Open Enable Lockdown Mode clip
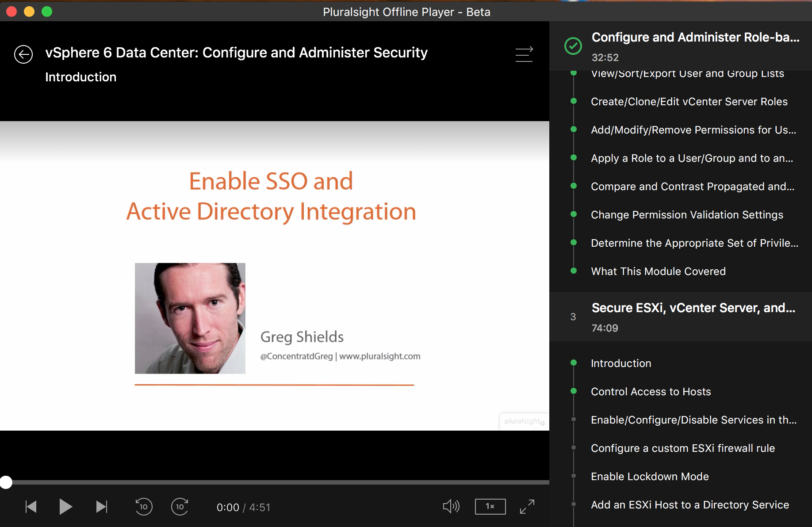Screen dimensions: 812x527 (x=650, y=477)
